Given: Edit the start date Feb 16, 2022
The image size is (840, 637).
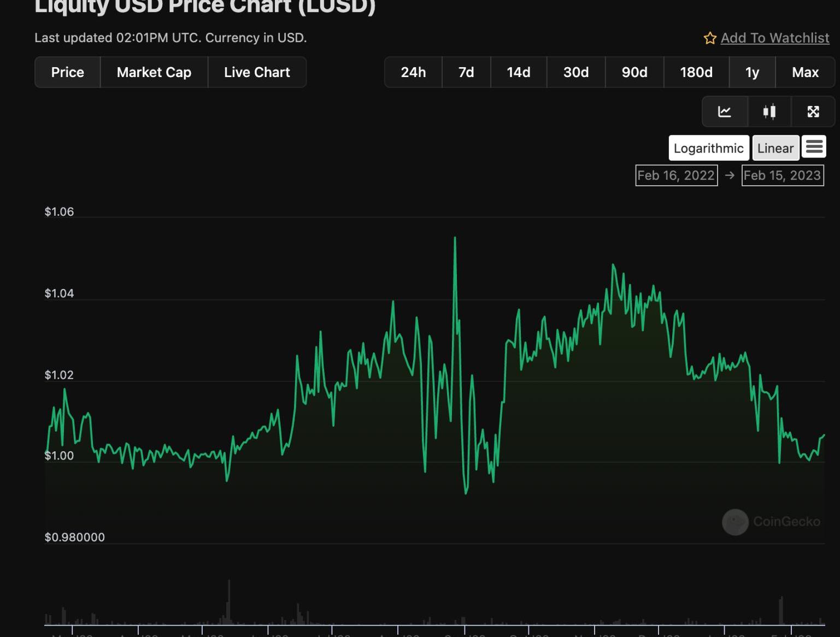Looking at the screenshot, I should (676, 175).
